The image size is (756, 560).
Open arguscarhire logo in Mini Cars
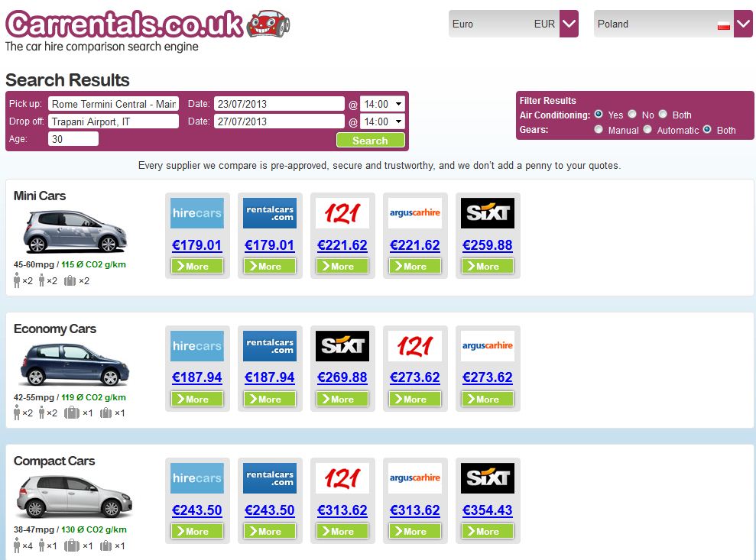click(414, 213)
